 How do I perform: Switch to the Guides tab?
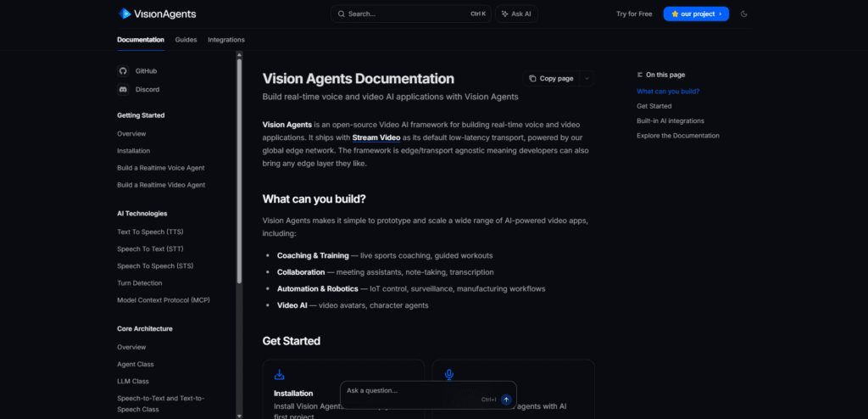coord(186,40)
